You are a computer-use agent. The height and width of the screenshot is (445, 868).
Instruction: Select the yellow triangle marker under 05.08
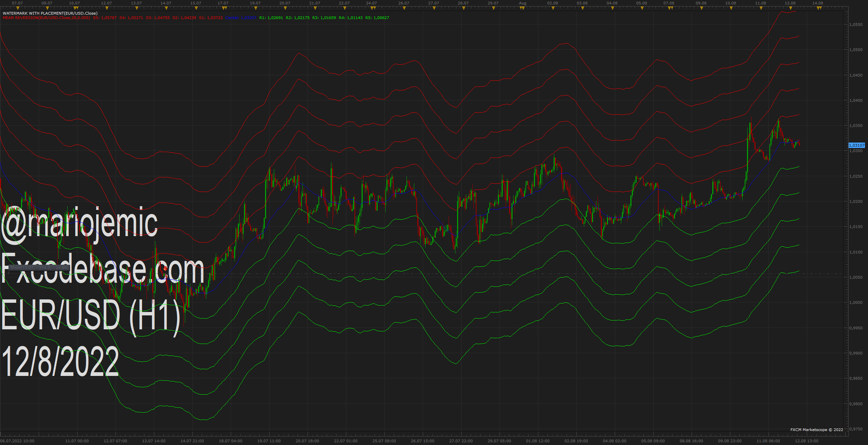(x=642, y=8)
